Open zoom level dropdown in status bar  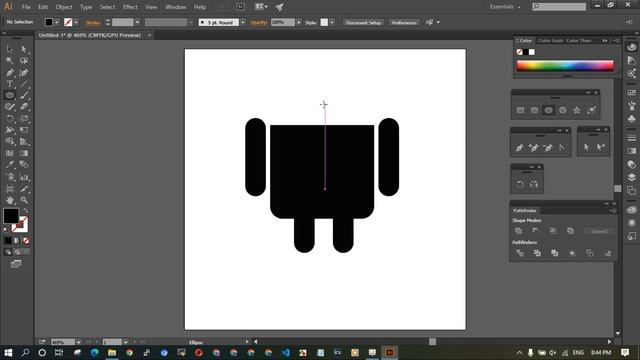pyautogui.click(x=78, y=342)
